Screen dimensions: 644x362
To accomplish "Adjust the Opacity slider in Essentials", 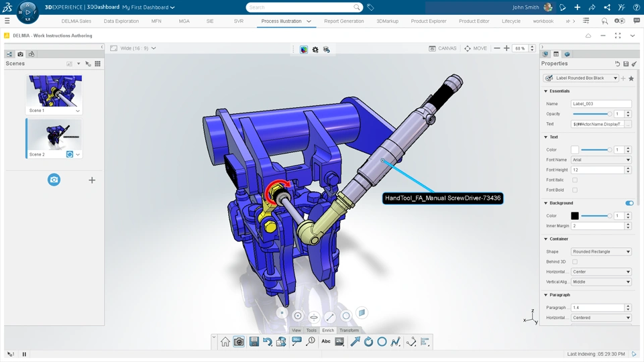I will click(x=592, y=114).
